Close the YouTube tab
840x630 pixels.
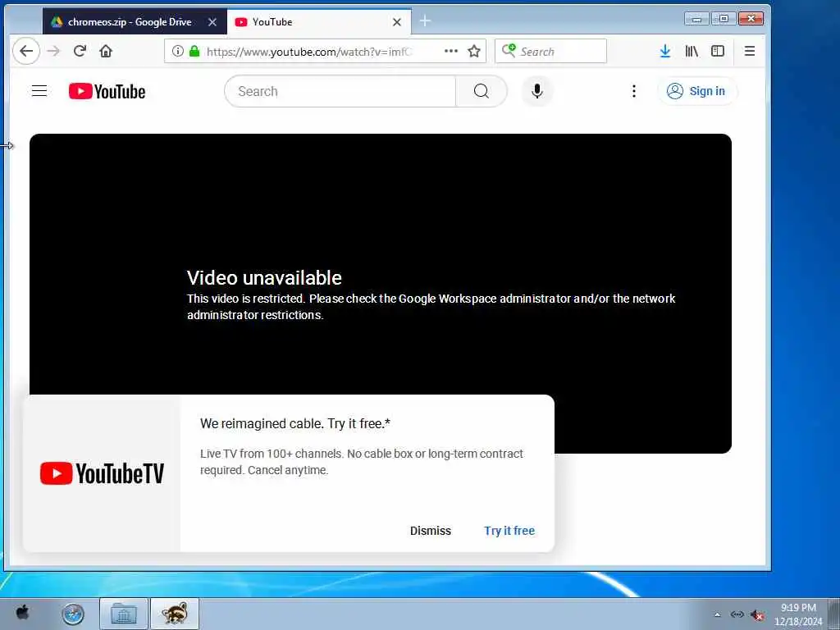(x=396, y=22)
